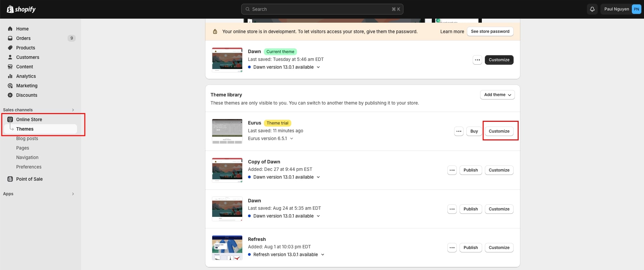Publish the library Dawn theme

pos(471,209)
